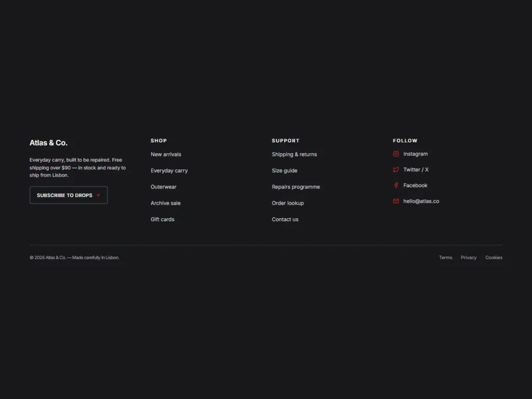Visit the Archive sale page
532x399 pixels.
tap(166, 203)
